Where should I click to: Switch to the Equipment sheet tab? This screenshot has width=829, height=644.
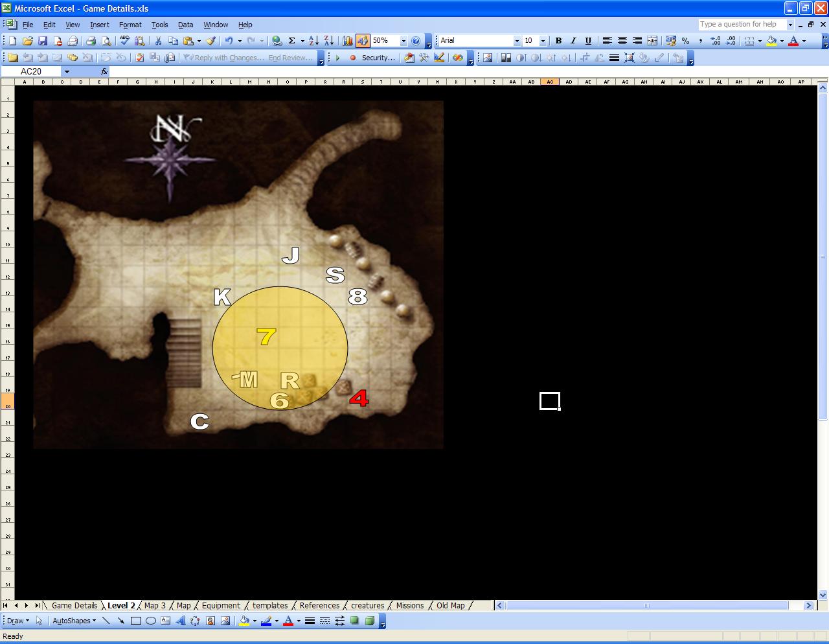click(221, 606)
